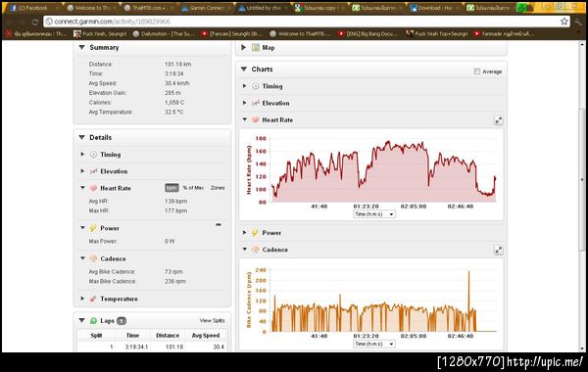Open the [Fancam] Seungri bookmark
Image resolution: width=588 pixels, height=372 pixels.
point(231,34)
